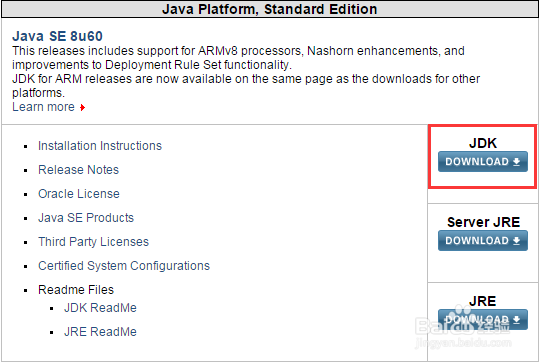Click download arrow icon on JDK button
541x362 pixels.
(516, 162)
